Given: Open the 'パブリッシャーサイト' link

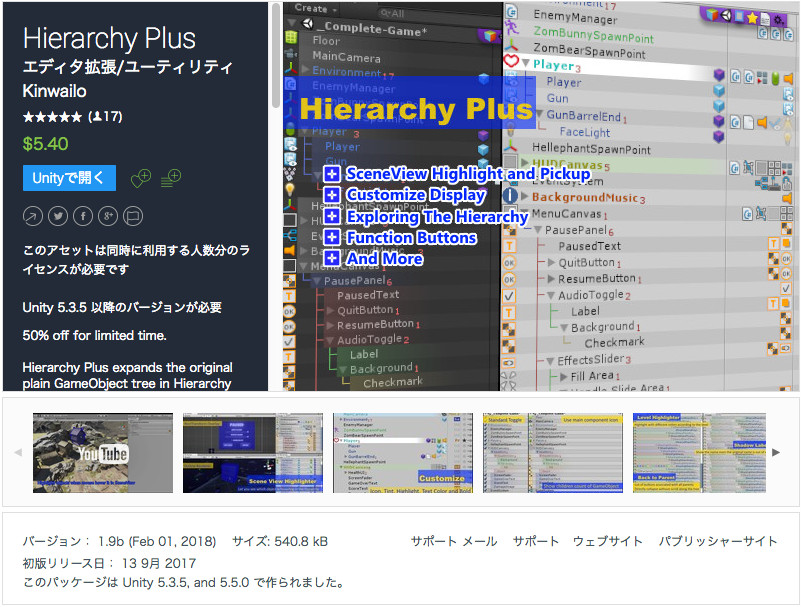Looking at the screenshot, I should point(718,541).
